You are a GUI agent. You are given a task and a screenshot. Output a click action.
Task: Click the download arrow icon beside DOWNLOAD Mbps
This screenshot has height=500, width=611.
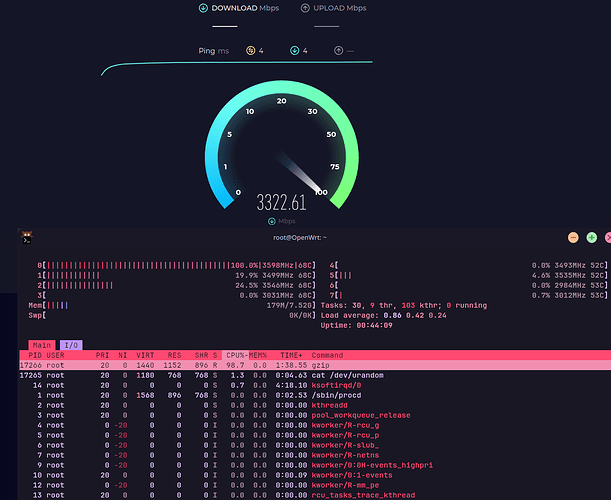click(x=203, y=8)
